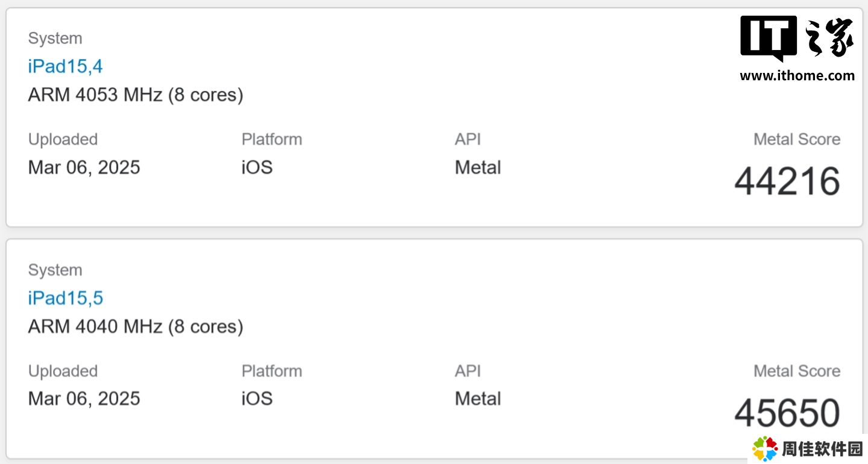Click the www.ithome.com watermark text

pyautogui.click(x=797, y=76)
